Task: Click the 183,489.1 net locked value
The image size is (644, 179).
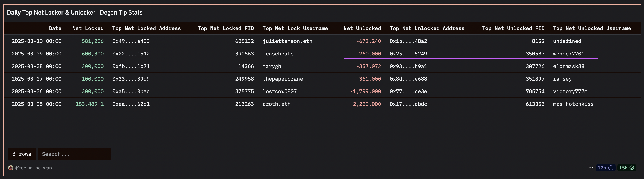Action: coord(89,104)
